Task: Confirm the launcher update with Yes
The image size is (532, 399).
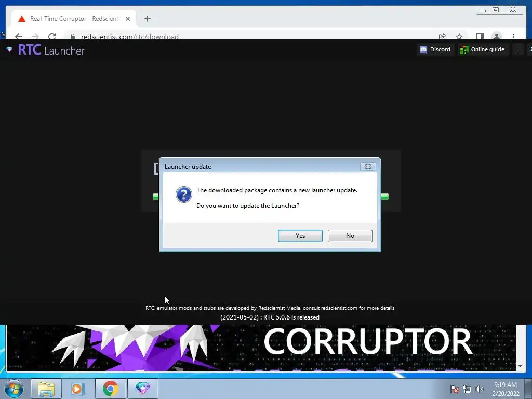Action: 300,236
